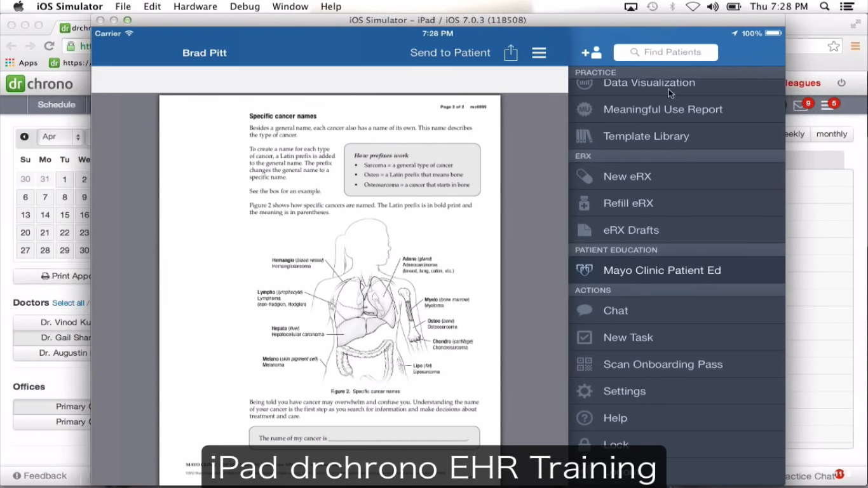Open the share icon beside Send to Patient

[x=511, y=53]
